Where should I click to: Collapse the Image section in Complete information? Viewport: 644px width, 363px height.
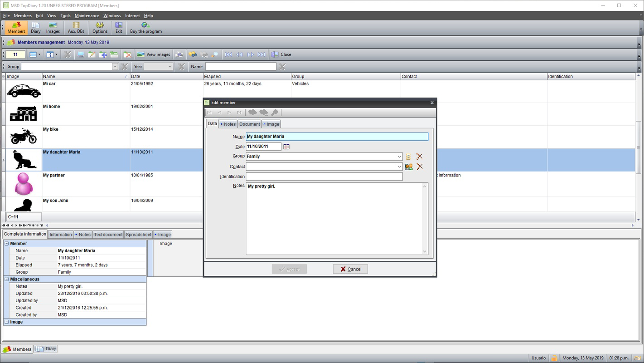[7, 322]
